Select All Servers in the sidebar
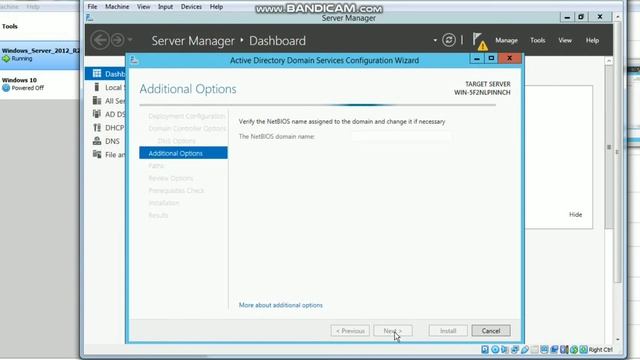 click(105, 101)
